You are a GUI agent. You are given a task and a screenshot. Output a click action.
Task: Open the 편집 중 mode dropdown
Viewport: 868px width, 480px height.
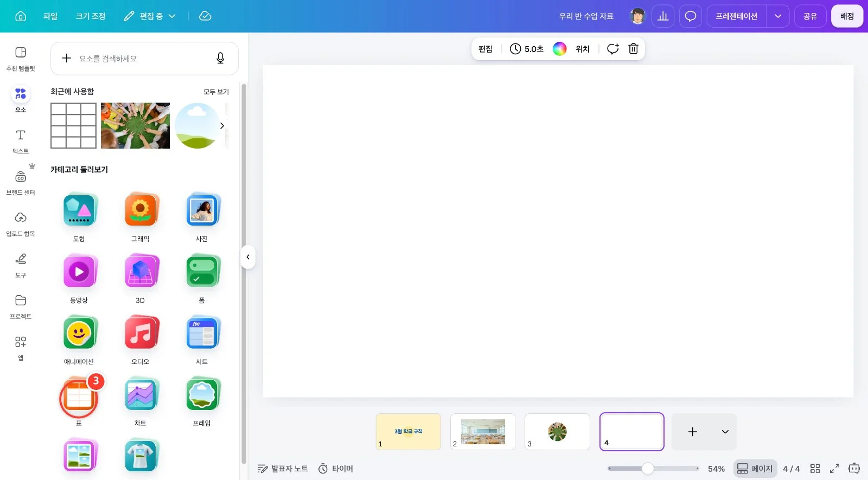(x=150, y=16)
